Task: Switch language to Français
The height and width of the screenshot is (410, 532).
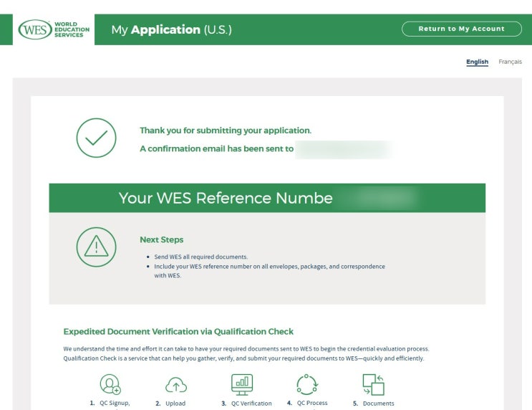Action: coord(510,62)
